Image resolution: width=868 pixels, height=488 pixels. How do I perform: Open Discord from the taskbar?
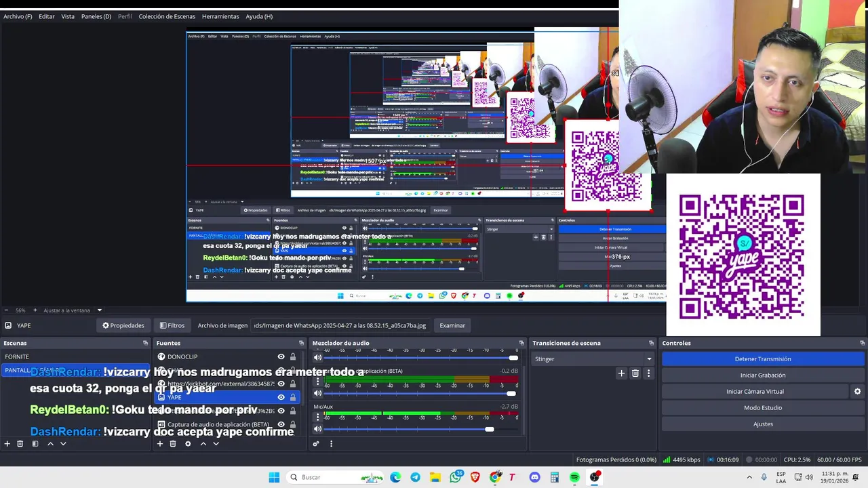[x=534, y=477]
